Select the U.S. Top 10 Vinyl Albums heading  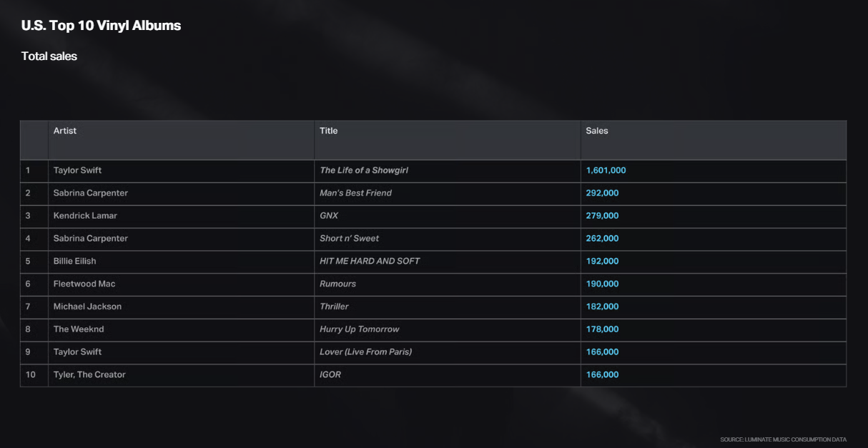(101, 26)
